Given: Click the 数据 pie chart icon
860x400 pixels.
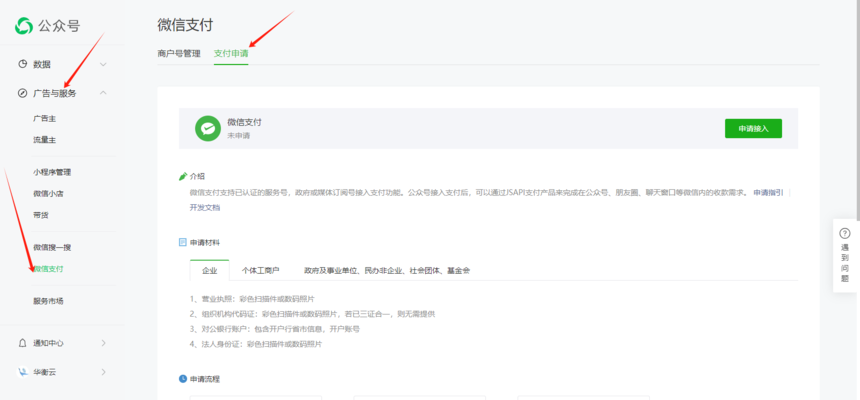Looking at the screenshot, I should pyautogui.click(x=22, y=64).
